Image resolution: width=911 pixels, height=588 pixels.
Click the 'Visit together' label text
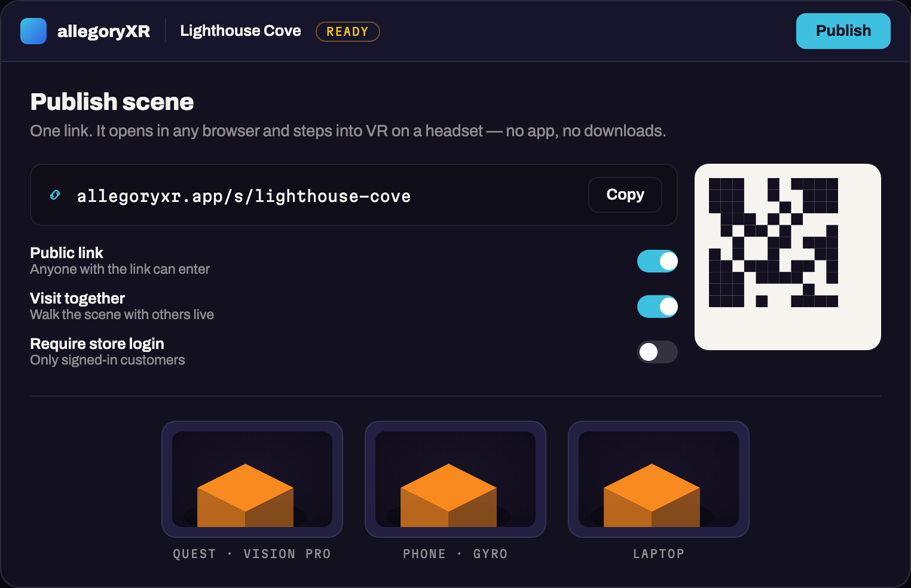[78, 298]
